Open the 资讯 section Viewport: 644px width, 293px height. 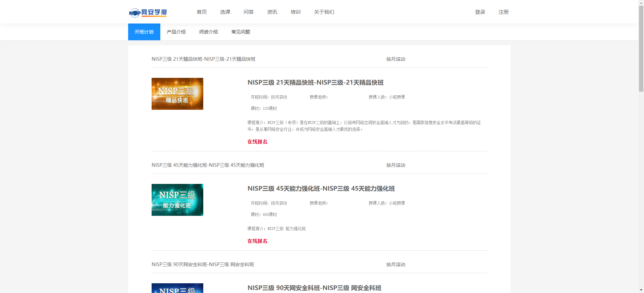click(272, 12)
